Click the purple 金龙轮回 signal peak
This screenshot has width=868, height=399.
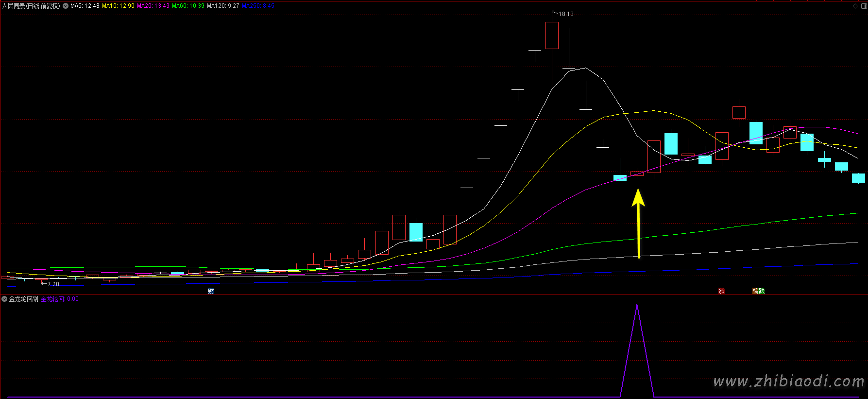coord(637,306)
